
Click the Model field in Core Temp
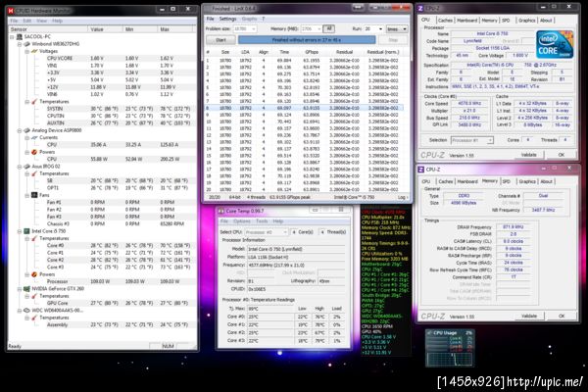click(x=296, y=249)
